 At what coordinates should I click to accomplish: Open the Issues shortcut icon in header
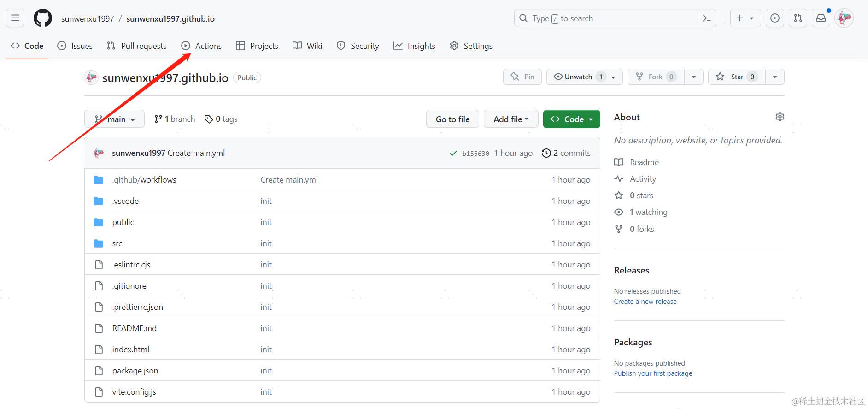pyautogui.click(x=775, y=18)
